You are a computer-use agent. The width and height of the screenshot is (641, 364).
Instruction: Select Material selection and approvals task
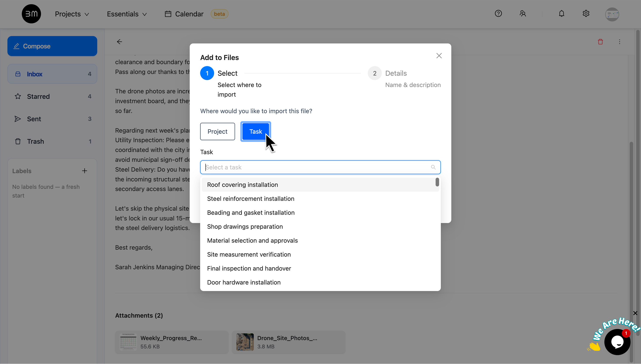[320, 240]
